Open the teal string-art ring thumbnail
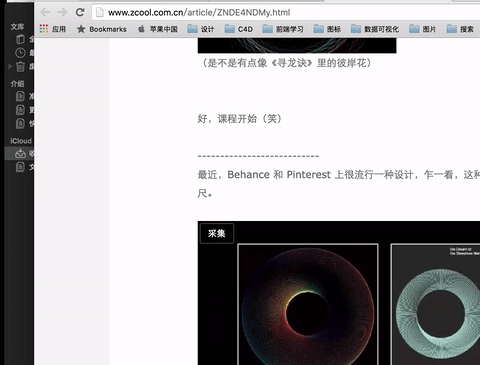 point(435,304)
